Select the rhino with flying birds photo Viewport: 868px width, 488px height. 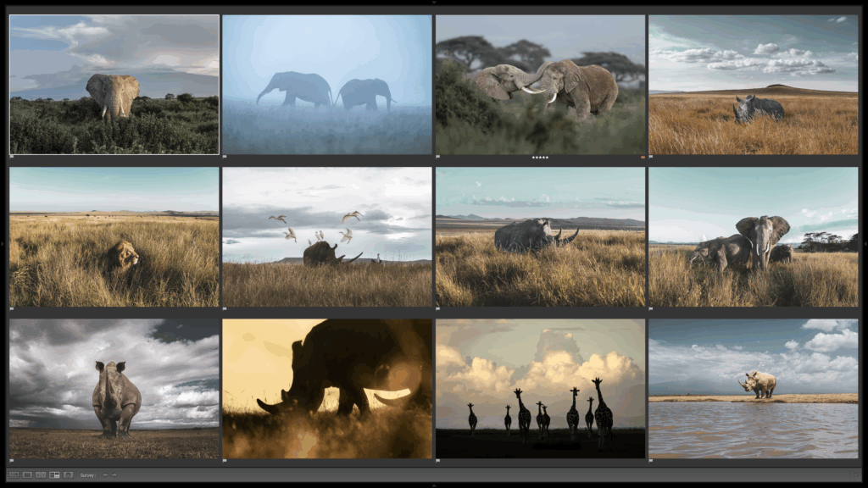tap(326, 236)
